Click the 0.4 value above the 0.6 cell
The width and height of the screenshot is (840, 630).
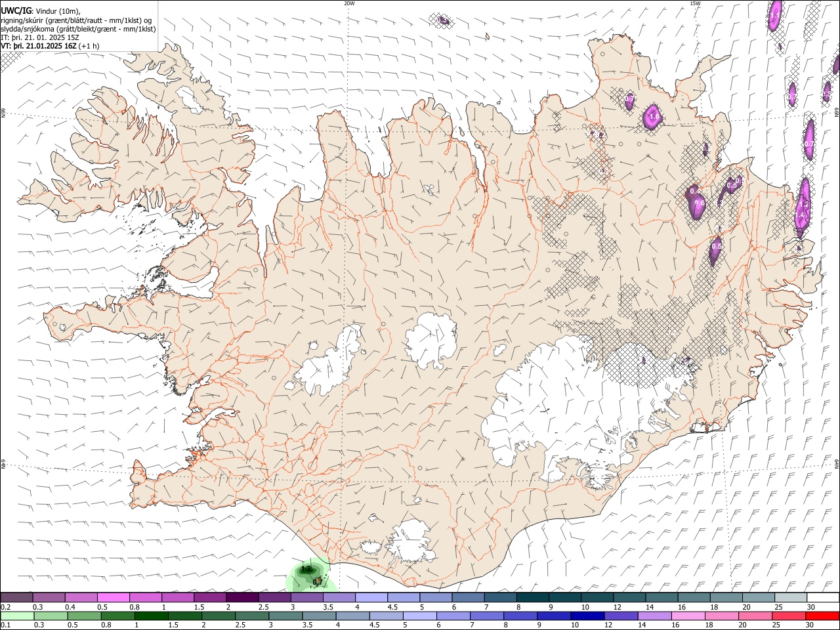(x=695, y=191)
